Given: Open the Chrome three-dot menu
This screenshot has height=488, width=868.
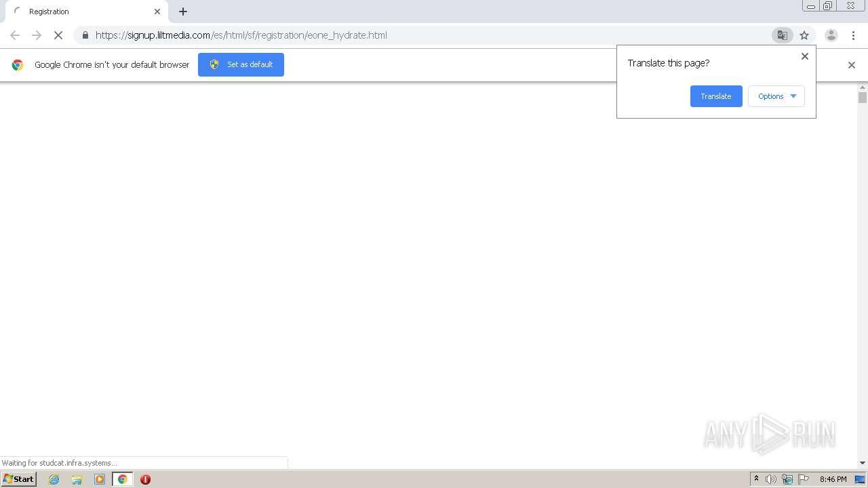Looking at the screenshot, I should point(853,35).
